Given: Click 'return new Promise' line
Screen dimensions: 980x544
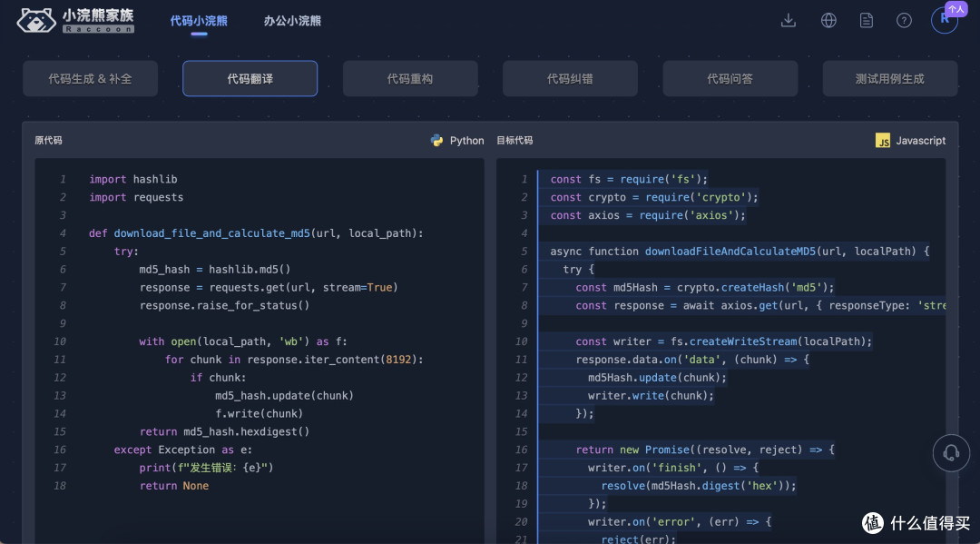Looking at the screenshot, I should tap(704, 450).
